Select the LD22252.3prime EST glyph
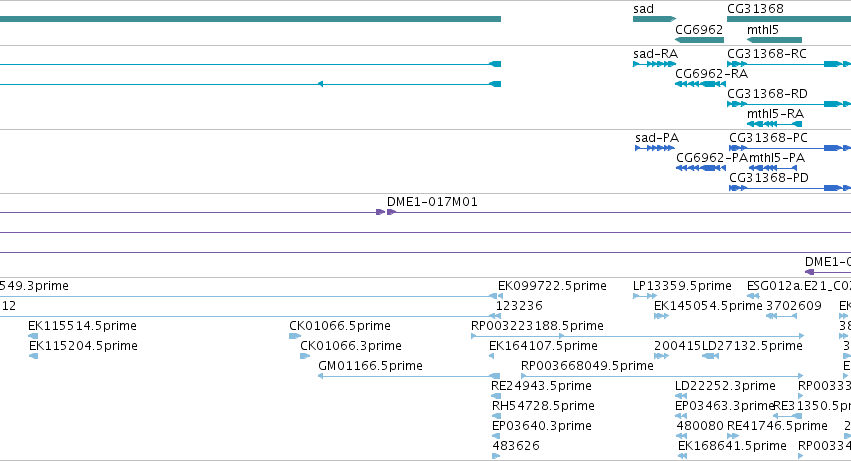The image size is (851, 461). 681,396
